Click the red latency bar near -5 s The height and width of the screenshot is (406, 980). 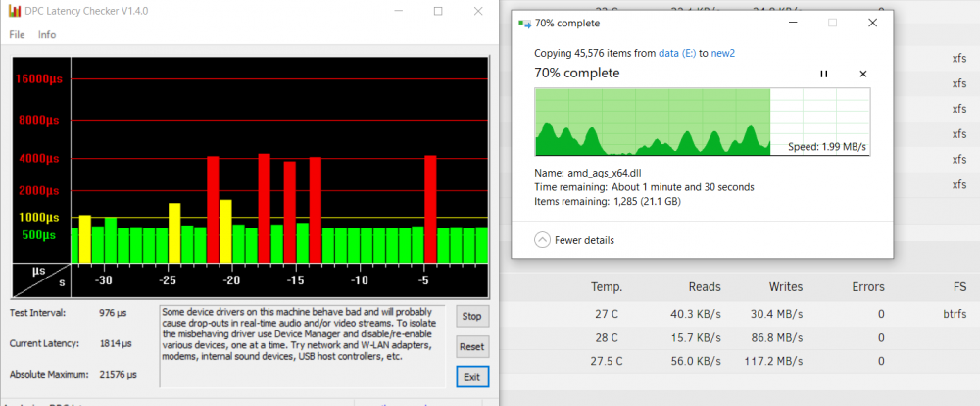click(430, 209)
